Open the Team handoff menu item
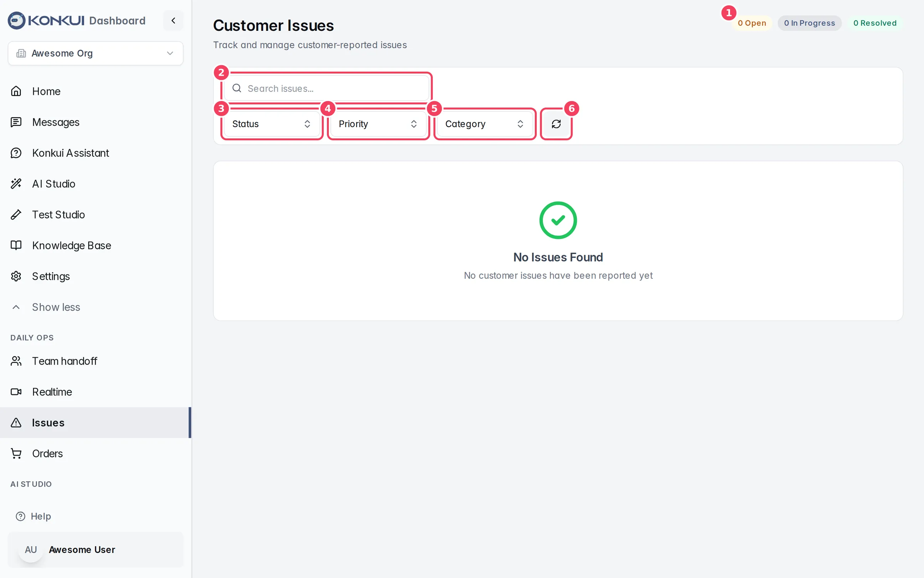 pos(95,361)
